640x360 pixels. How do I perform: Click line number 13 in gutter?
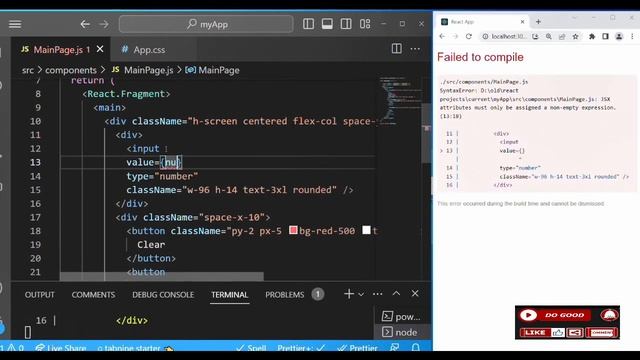click(36, 162)
